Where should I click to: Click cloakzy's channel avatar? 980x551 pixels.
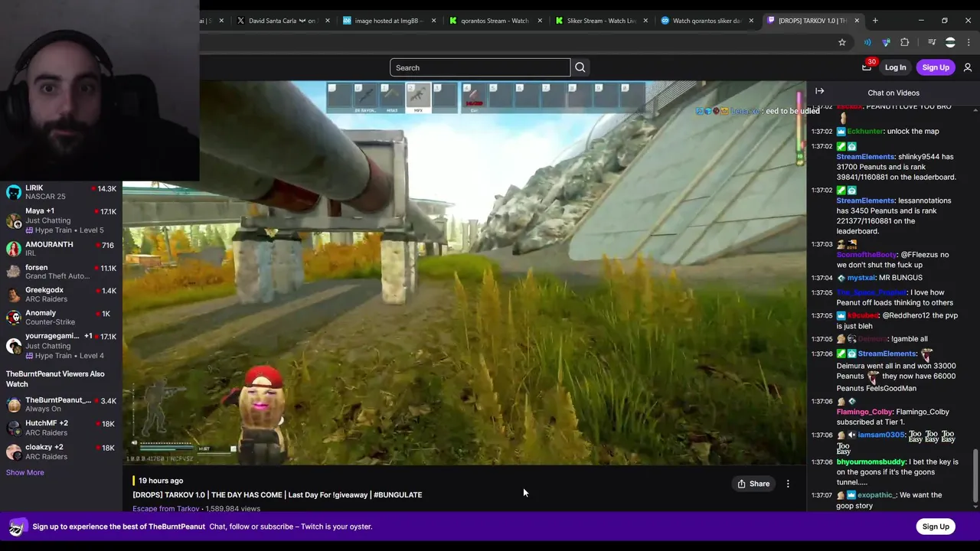point(14,452)
